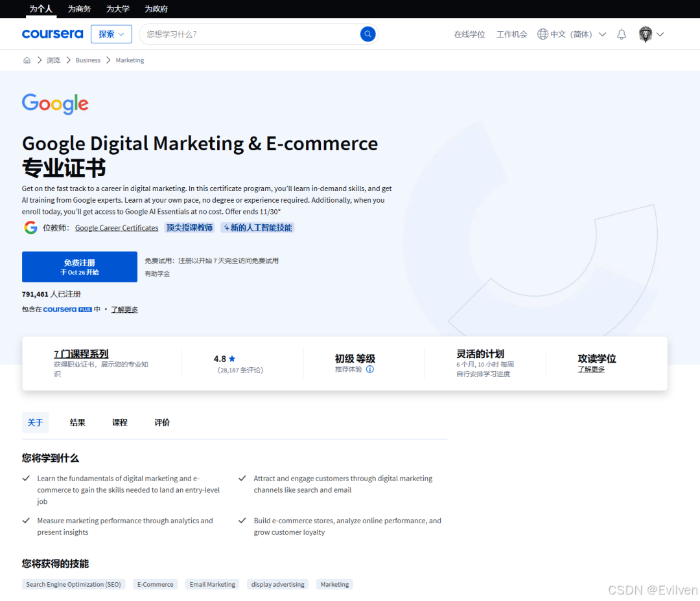Click the Coursera logo

tap(52, 34)
